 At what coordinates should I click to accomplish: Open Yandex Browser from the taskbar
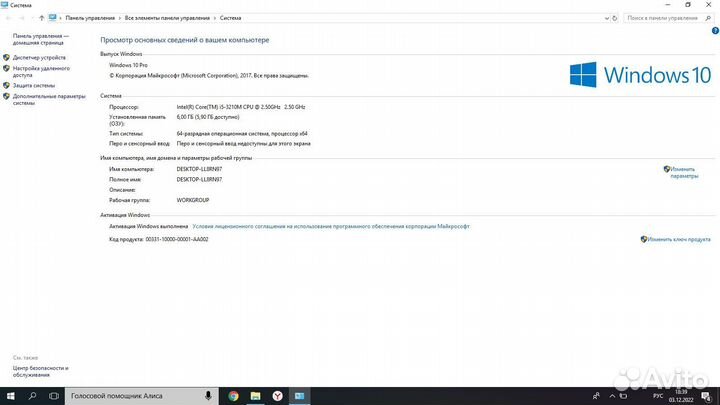pos(277,396)
